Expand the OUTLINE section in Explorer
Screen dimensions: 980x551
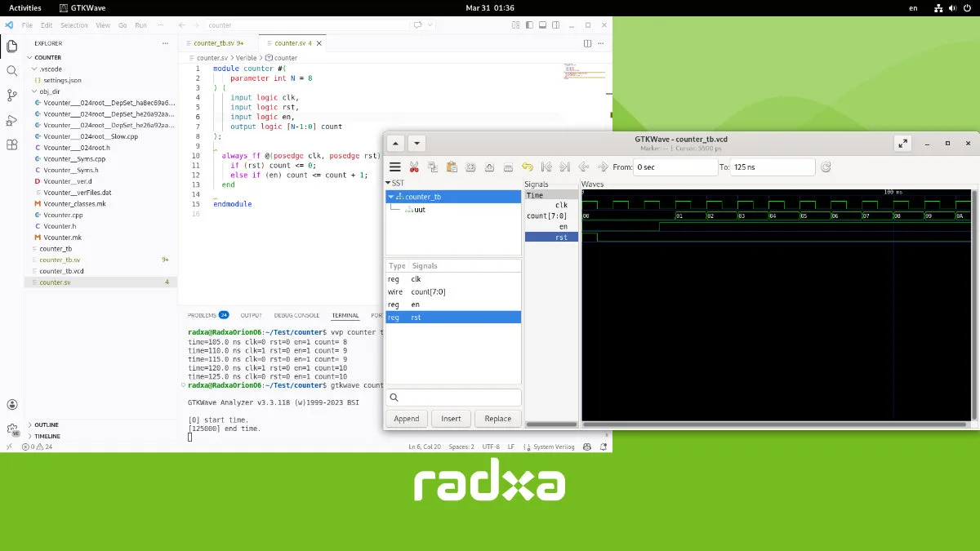click(46, 424)
